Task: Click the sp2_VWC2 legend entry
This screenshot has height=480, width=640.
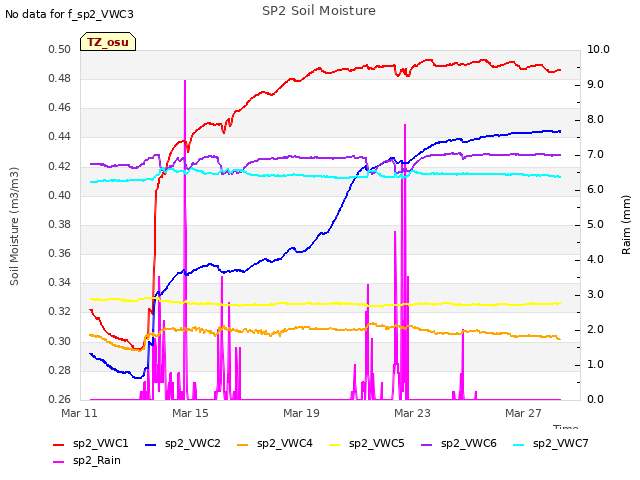Action: coord(182,444)
